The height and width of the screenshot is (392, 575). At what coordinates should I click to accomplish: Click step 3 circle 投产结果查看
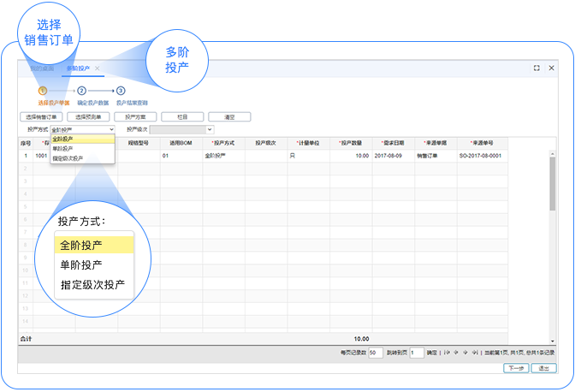(x=121, y=90)
